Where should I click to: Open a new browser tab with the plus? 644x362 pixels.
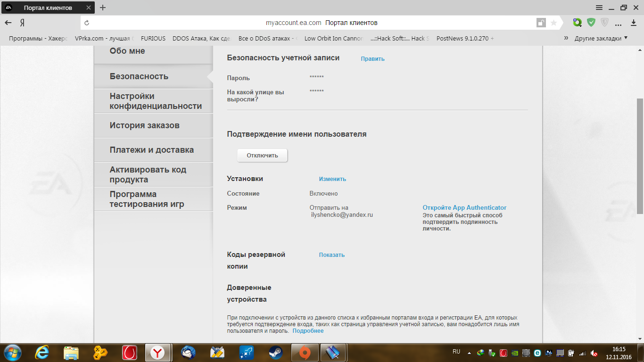[103, 8]
